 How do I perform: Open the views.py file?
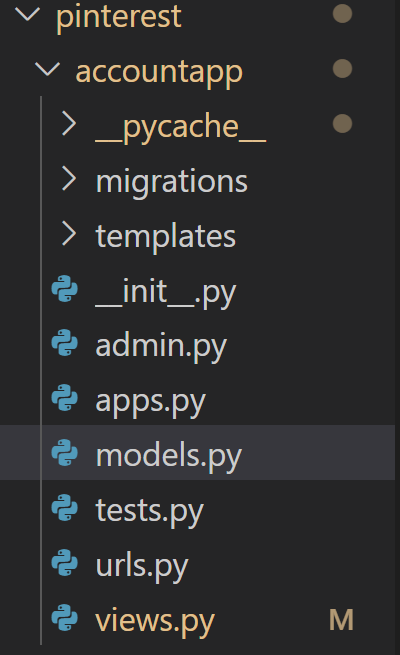[155, 621]
